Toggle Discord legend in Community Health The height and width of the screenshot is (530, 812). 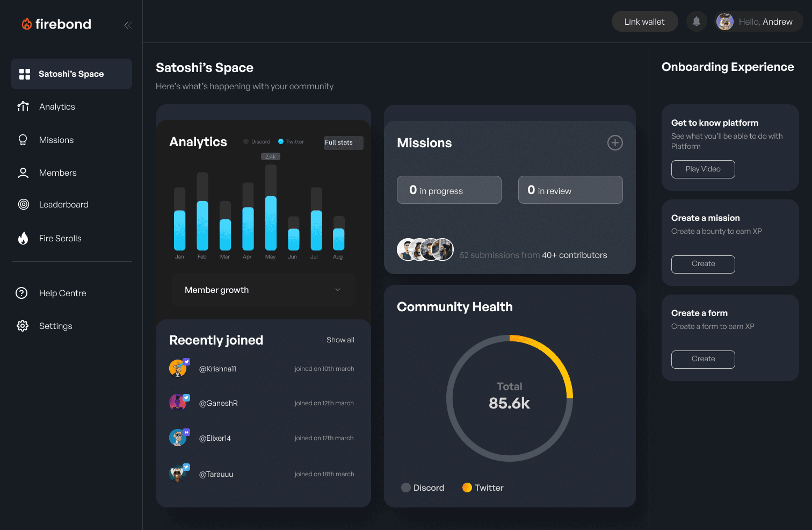[x=423, y=488]
